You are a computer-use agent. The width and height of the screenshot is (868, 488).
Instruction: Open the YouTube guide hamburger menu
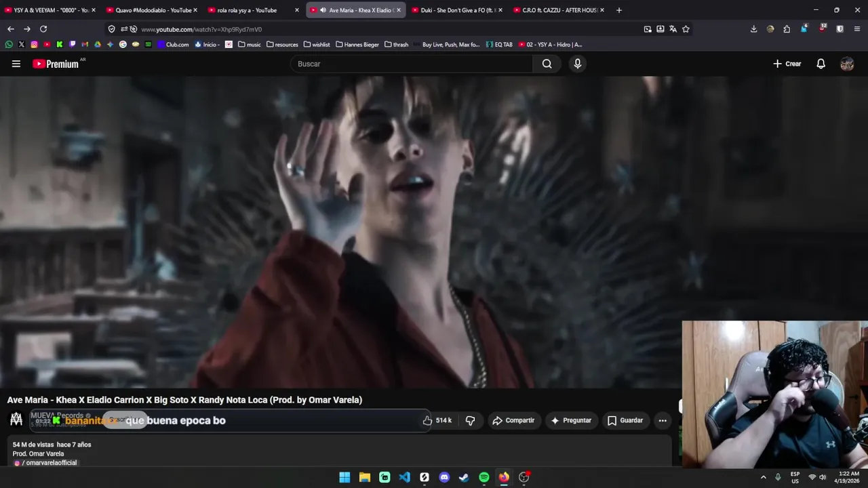click(x=16, y=64)
